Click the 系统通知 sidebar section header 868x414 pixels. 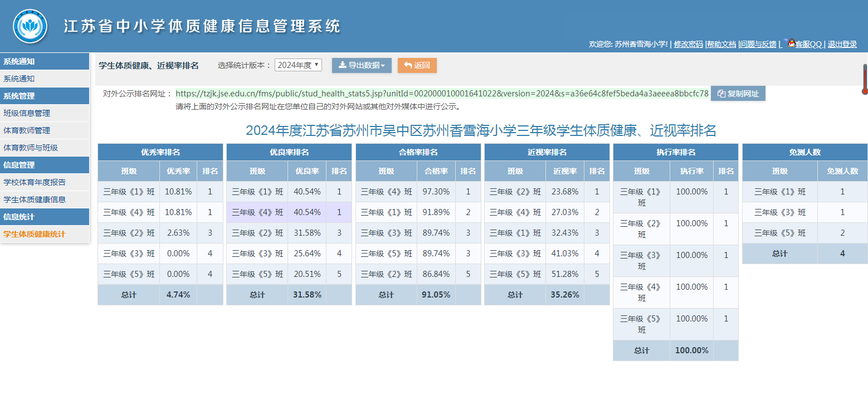pyautogui.click(x=45, y=61)
